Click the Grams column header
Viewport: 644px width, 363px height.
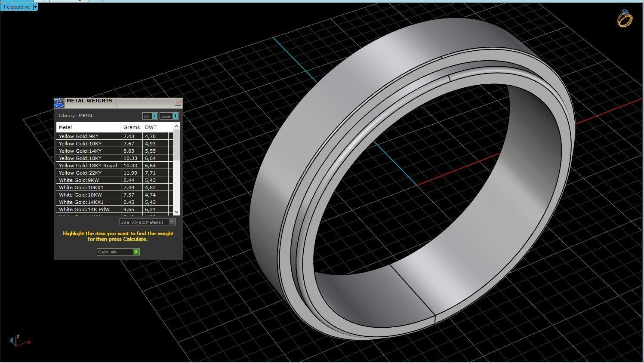pos(132,127)
